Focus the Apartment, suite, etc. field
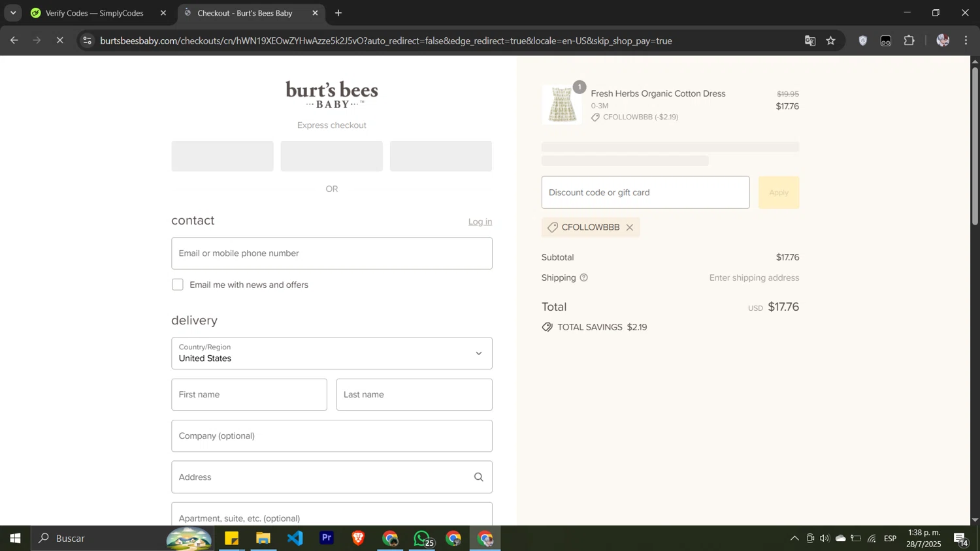The image size is (980, 551). pyautogui.click(x=332, y=514)
